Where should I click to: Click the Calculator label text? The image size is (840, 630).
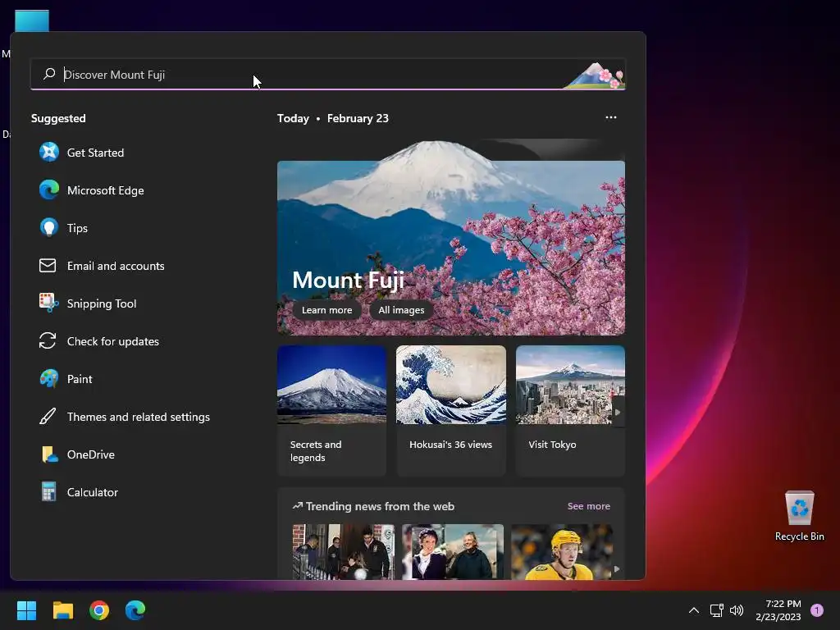click(x=92, y=492)
